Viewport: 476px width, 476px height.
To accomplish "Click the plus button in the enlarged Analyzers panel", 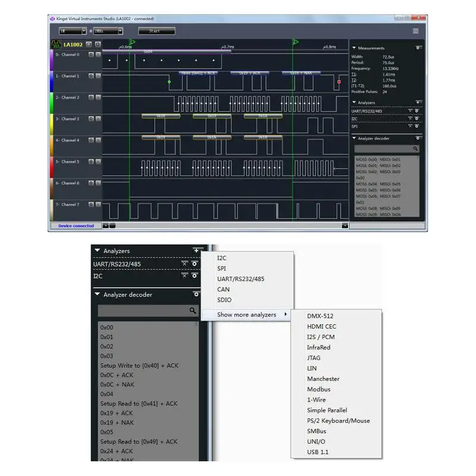I will (196, 250).
